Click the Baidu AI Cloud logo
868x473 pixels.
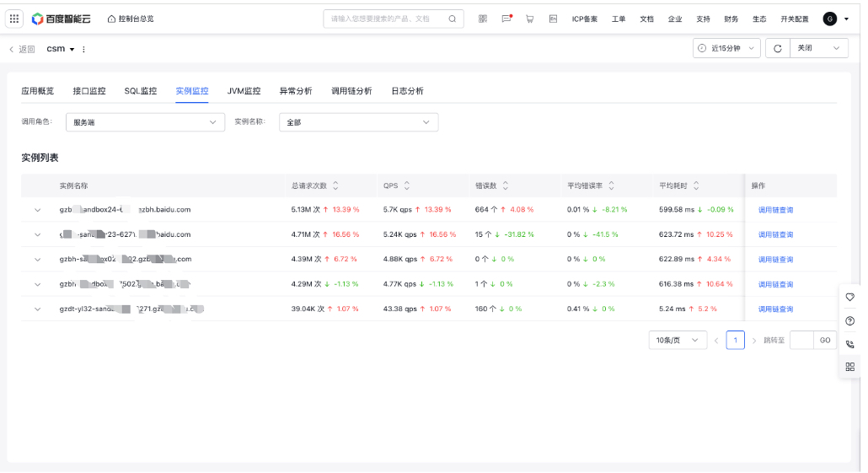(x=61, y=19)
